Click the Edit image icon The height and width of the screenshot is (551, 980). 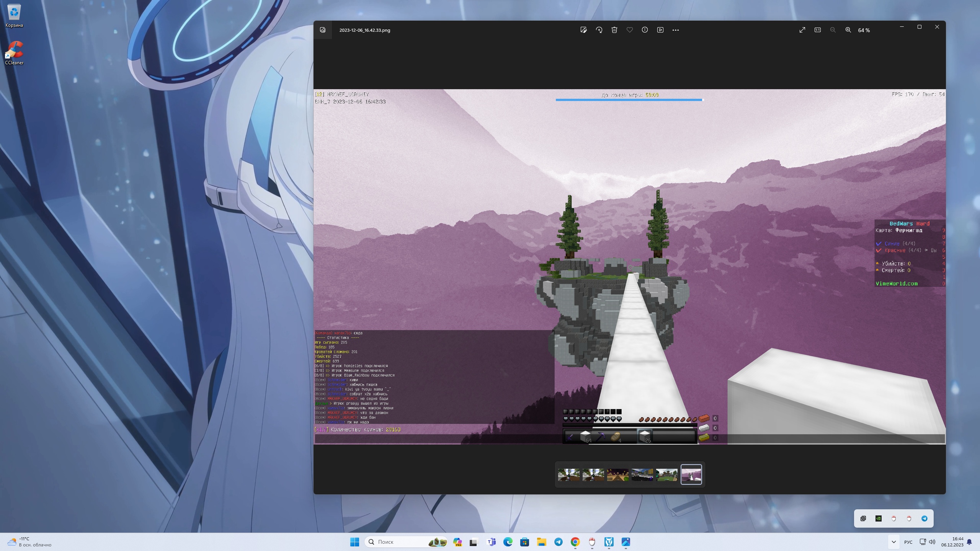pos(583,30)
